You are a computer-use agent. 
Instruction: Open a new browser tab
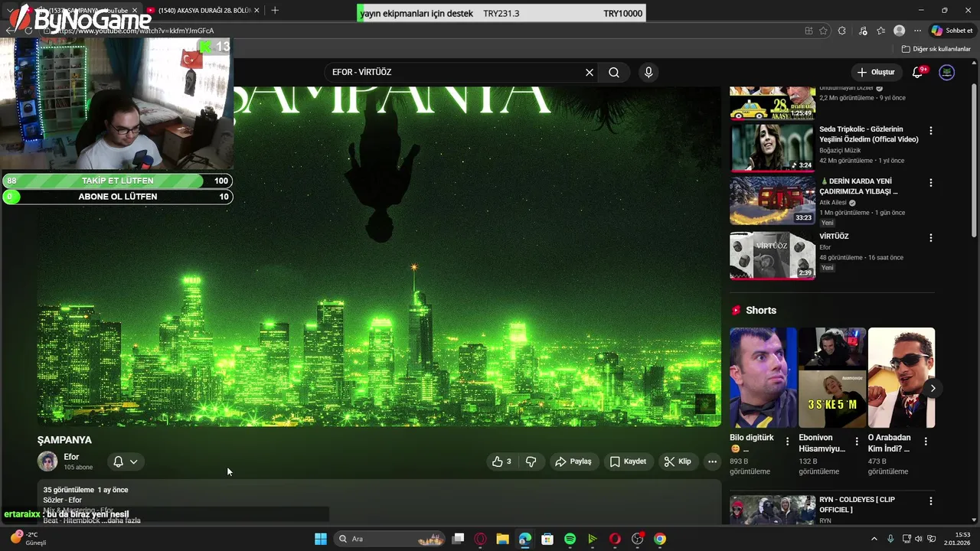[275, 11]
